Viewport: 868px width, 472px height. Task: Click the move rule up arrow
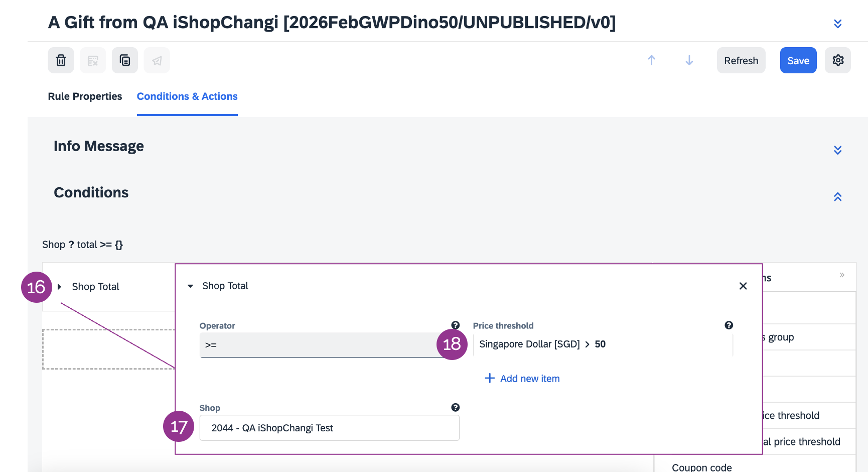point(651,60)
